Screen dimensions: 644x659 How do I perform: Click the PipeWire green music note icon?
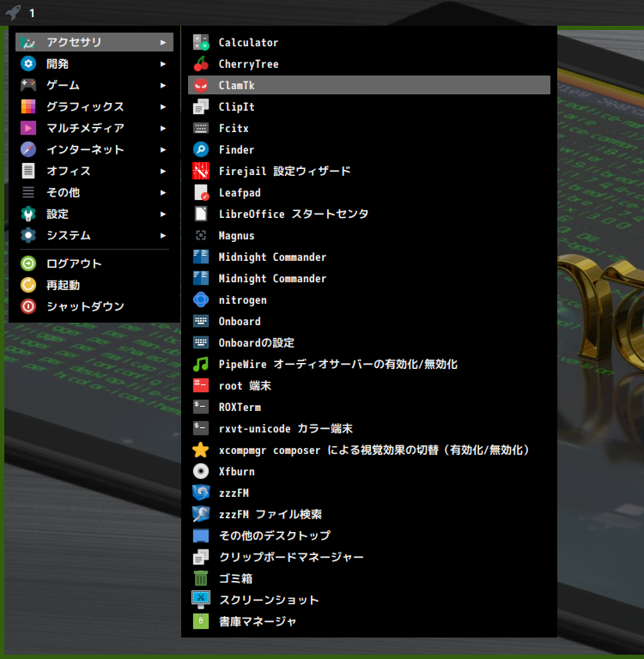[201, 364]
